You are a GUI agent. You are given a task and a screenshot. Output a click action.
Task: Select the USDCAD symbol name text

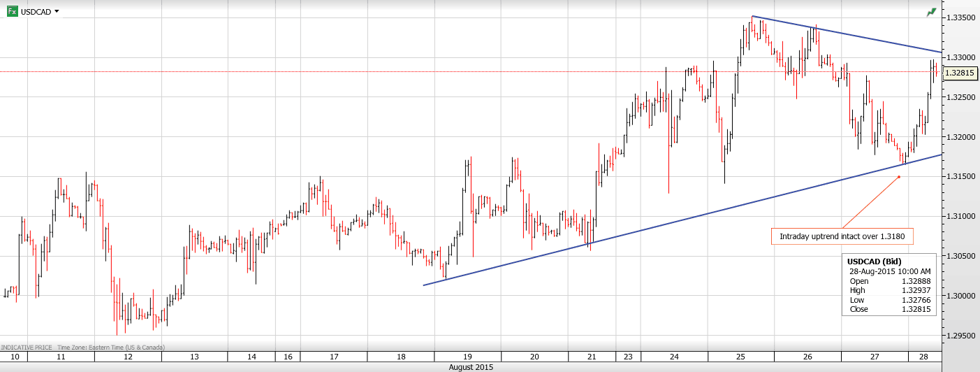36,12
